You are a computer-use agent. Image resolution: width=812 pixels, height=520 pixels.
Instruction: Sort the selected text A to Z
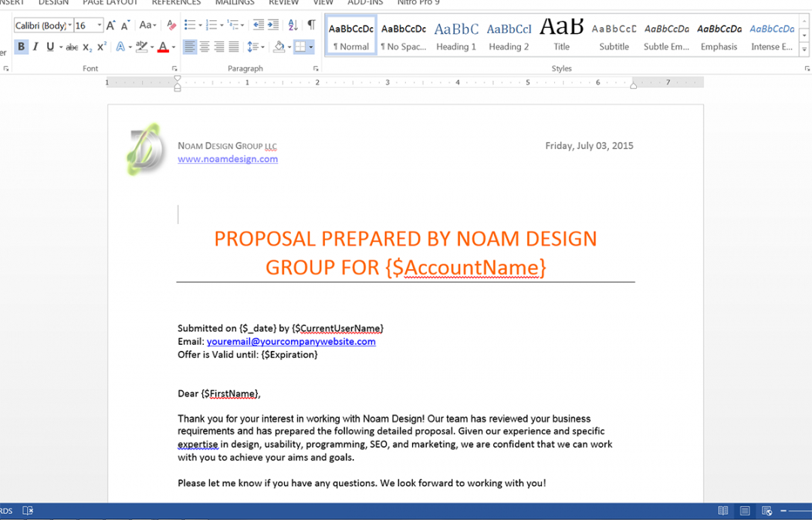click(293, 25)
